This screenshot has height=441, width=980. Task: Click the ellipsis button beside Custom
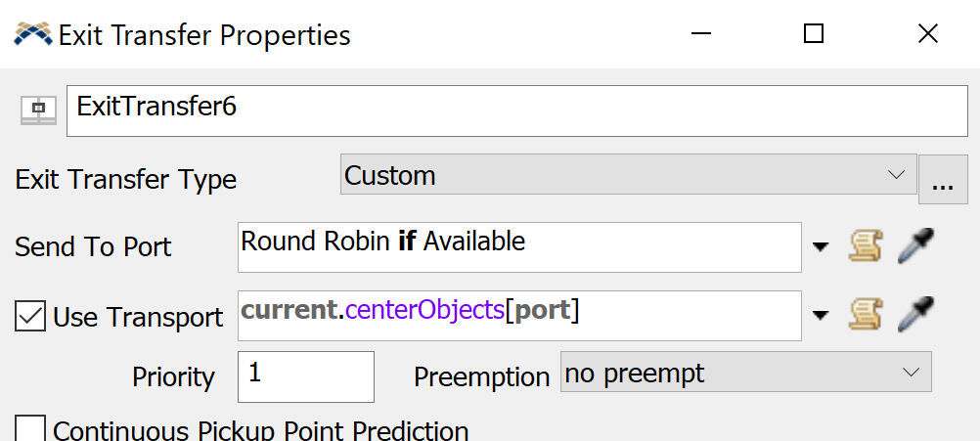pos(943,180)
